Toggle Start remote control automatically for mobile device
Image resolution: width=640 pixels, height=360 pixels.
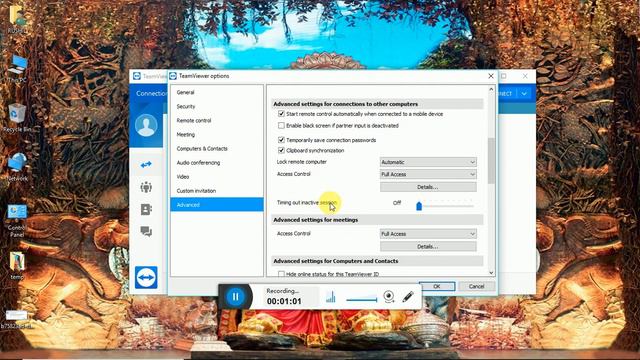281,114
